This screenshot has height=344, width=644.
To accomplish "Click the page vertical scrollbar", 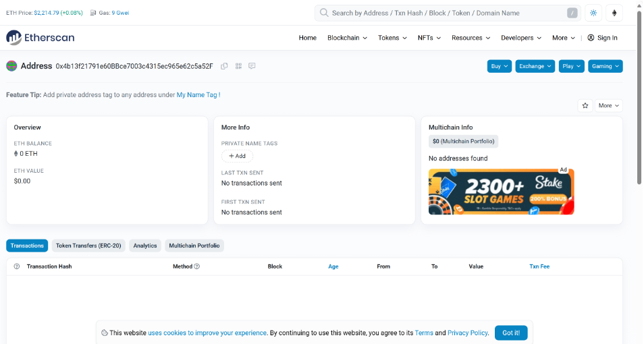I will pyautogui.click(x=639, y=98).
